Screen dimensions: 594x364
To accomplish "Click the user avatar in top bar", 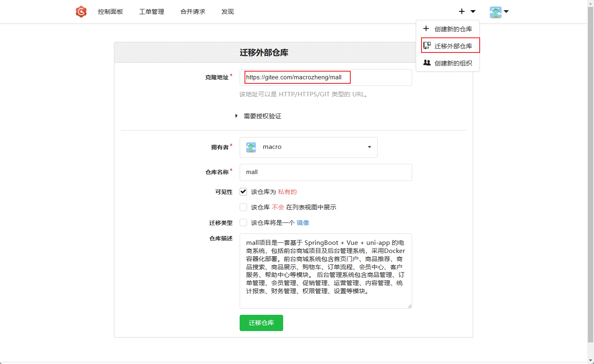I will point(496,12).
